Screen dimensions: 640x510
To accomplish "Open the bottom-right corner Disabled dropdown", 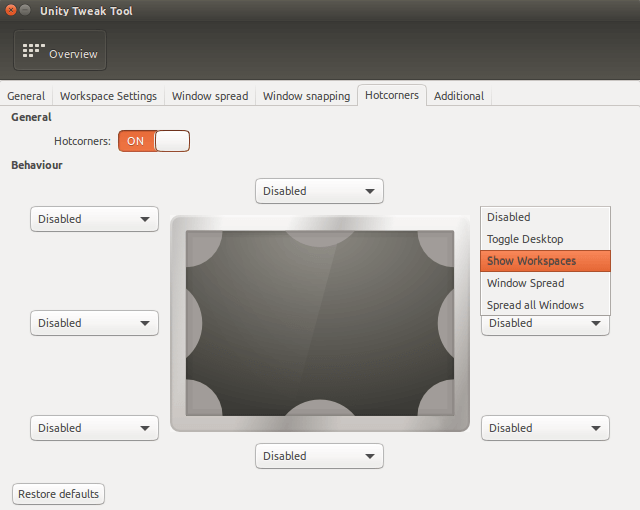I will [545, 428].
